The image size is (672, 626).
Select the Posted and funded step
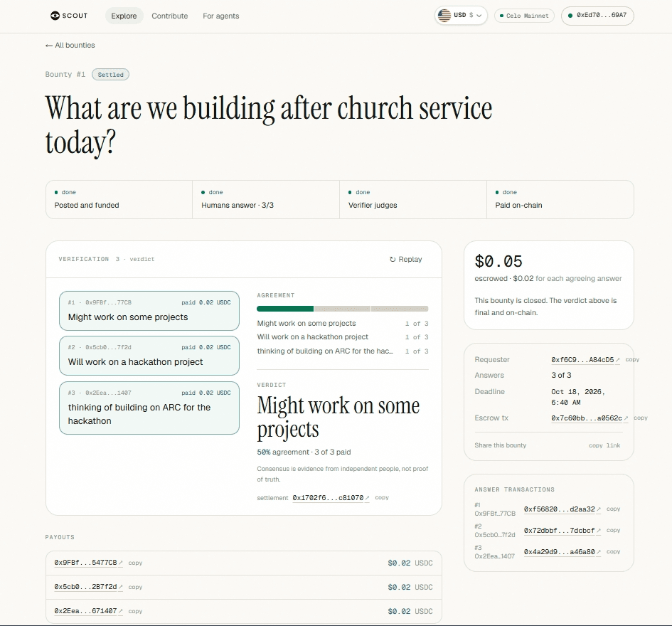click(119, 199)
